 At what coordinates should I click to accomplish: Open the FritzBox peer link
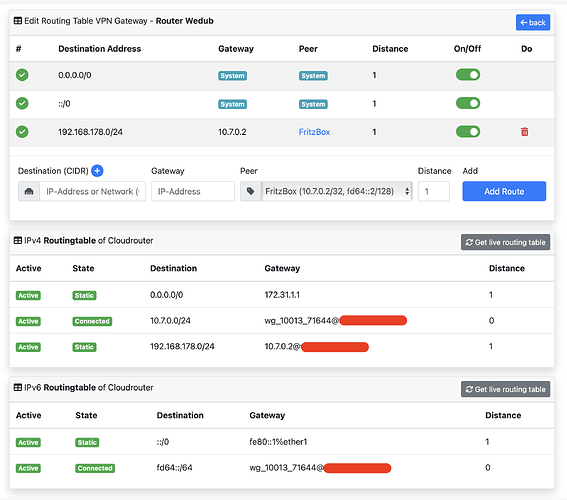point(314,132)
